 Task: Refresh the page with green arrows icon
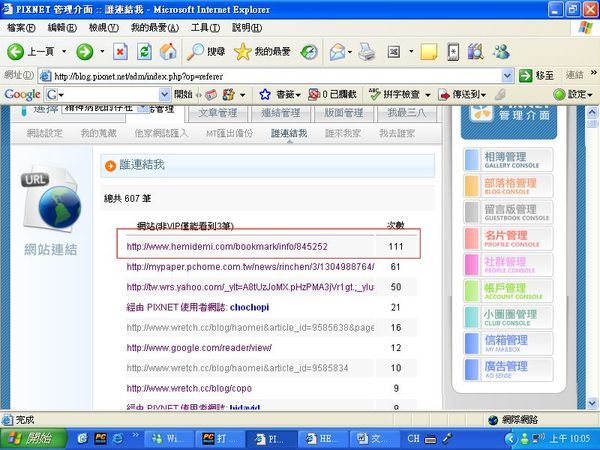(144, 52)
